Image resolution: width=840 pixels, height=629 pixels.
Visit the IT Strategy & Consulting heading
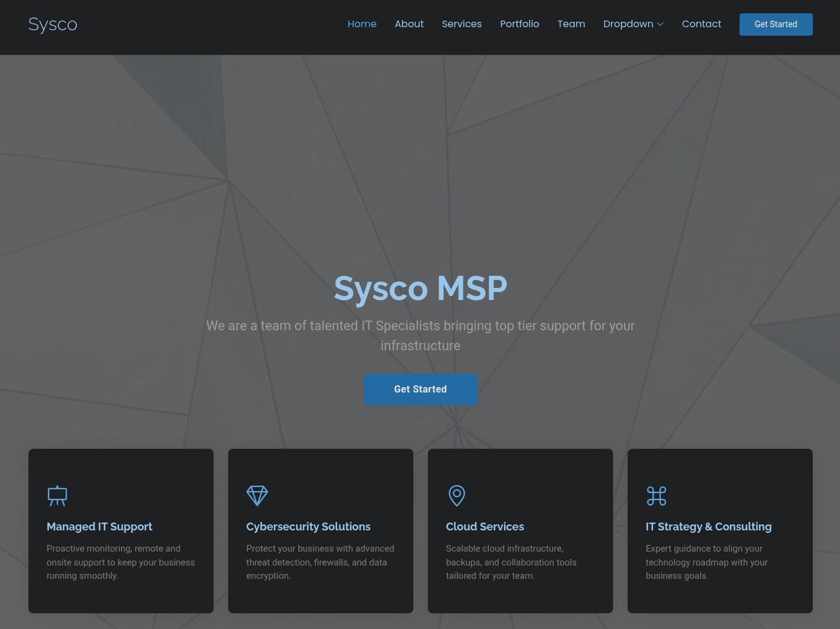coord(708,527)
